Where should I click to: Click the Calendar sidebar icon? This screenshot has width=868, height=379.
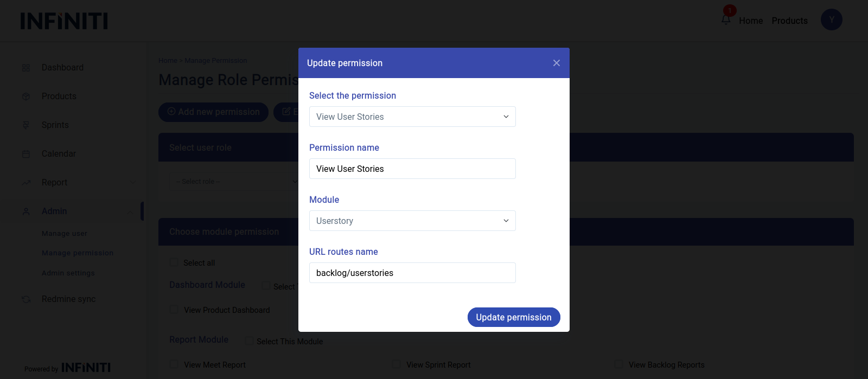tap(26, 154)
